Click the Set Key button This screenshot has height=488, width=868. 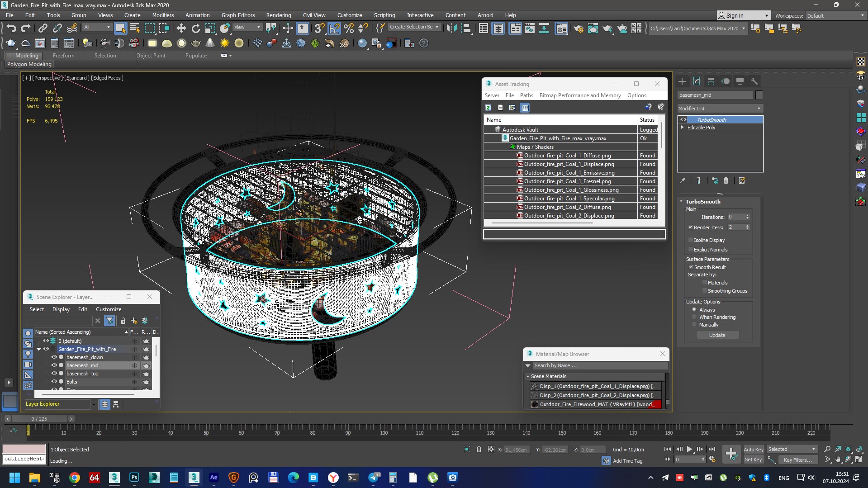754,460
